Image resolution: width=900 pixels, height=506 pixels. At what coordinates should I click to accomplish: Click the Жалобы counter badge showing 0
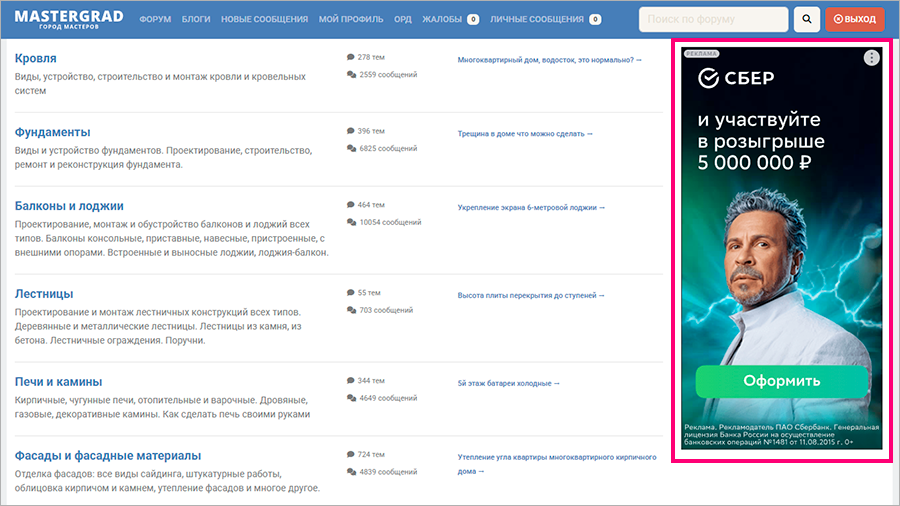pyautogui.click(x=473, y=19)
